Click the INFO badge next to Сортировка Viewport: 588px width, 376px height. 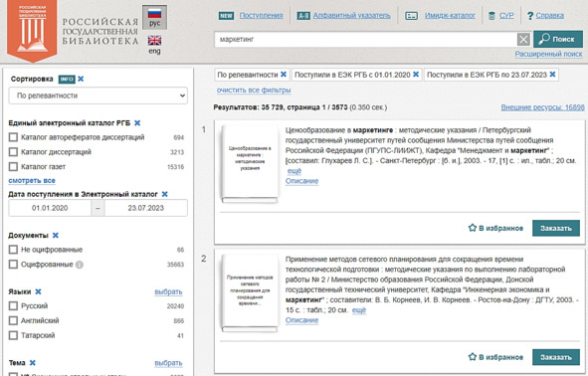point(67,80)
